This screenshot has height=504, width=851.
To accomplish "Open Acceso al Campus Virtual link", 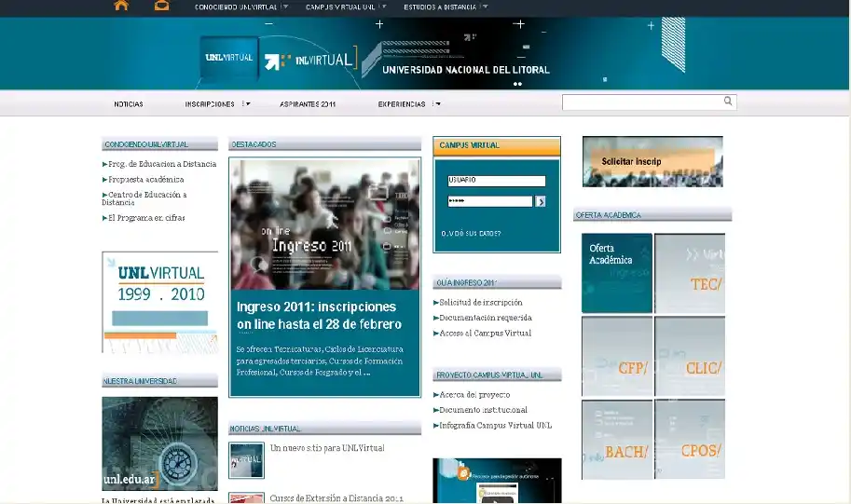I will tap(482, 333).
